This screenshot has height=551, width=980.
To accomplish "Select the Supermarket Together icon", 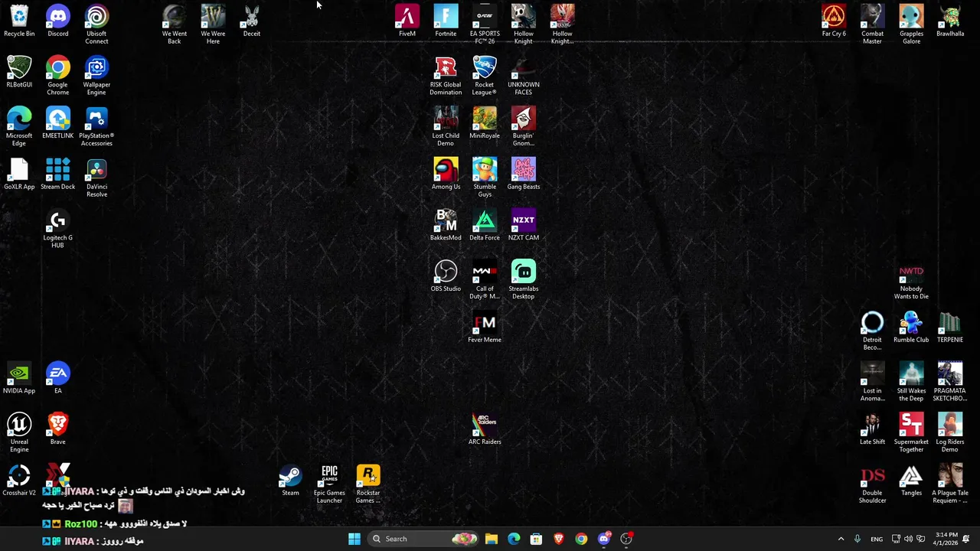I will [x=911, y=433].
